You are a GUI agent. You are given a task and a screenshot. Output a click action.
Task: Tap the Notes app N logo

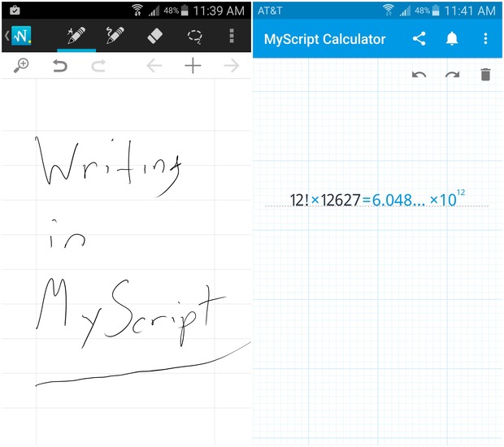tap(21, 36)
